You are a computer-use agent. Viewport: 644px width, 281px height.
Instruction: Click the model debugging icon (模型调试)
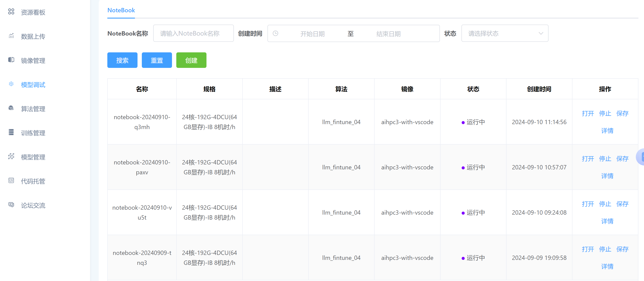(11, 84)
